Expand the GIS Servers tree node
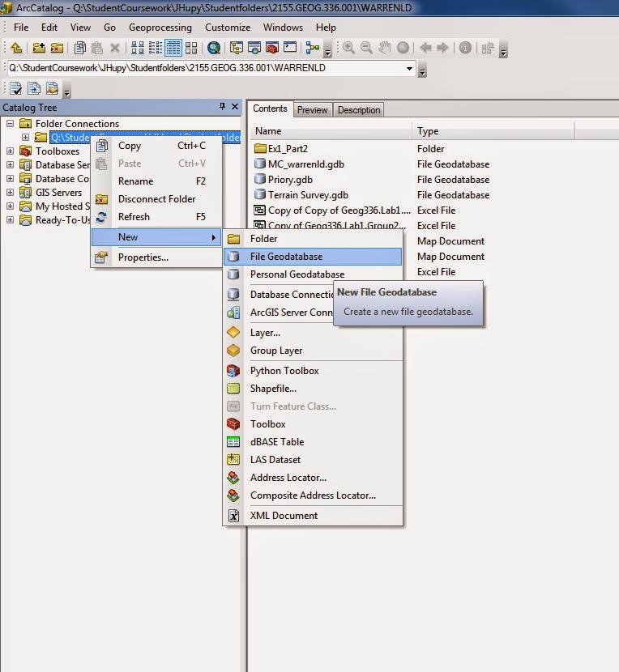Screen dimensions: 619x672 pos(10,193)
